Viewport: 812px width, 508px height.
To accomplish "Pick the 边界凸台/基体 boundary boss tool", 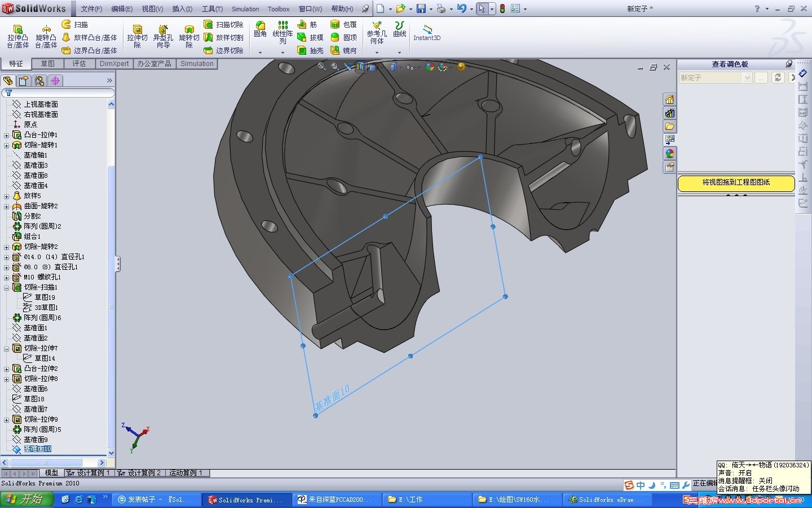I will click(x=89, y=50).
